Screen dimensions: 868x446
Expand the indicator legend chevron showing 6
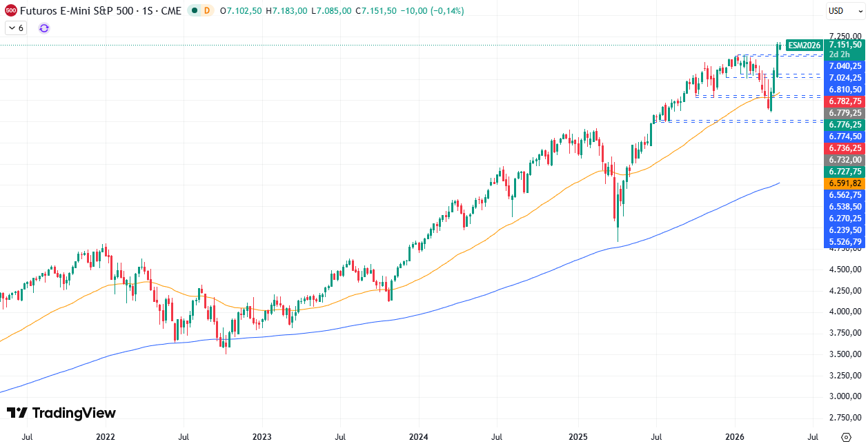[16, 28]
